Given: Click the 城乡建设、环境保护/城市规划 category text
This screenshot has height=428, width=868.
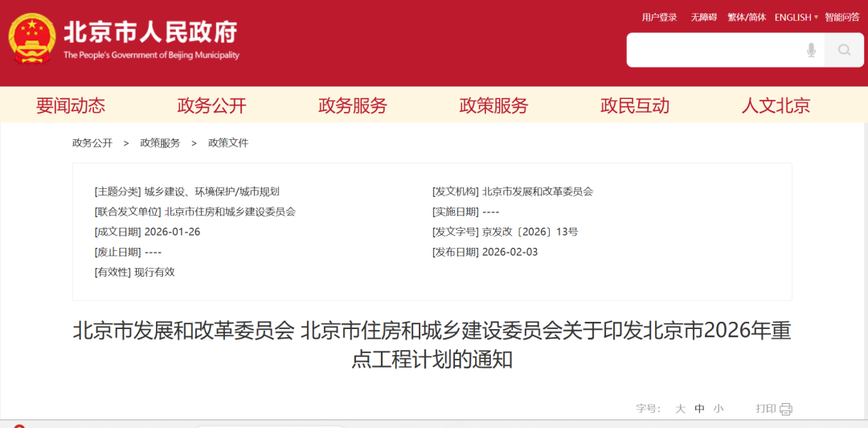Looking at the screenshot, I should click(212, 191).
